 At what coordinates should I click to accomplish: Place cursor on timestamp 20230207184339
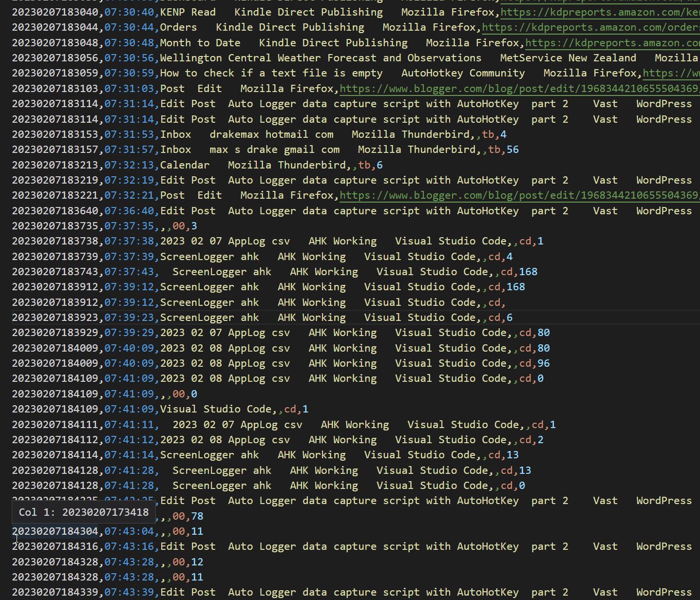(x=57, y=592)
